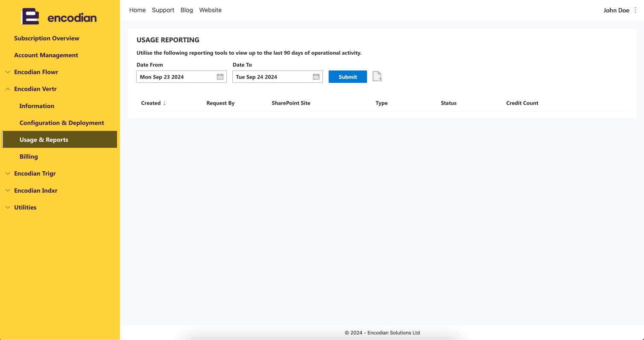Viewport: 644px width, 340px height.
Task: Open Subscription Overview page
Action: [47, 38]
